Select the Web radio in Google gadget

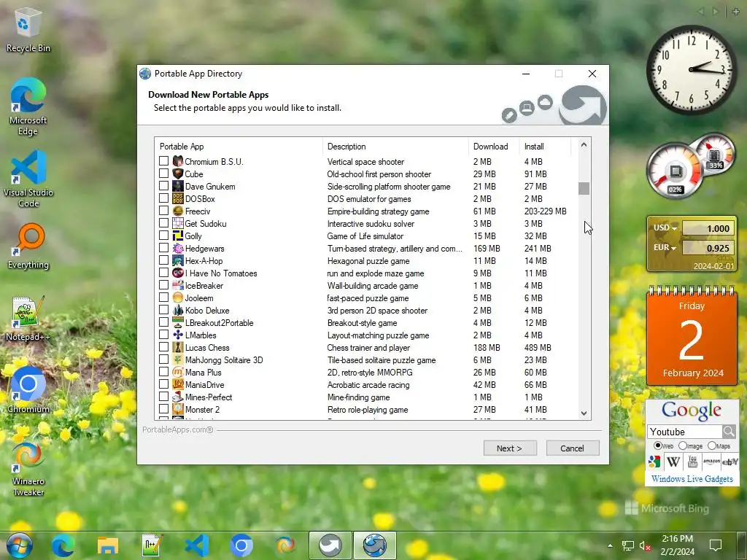[x=658, y=446]
